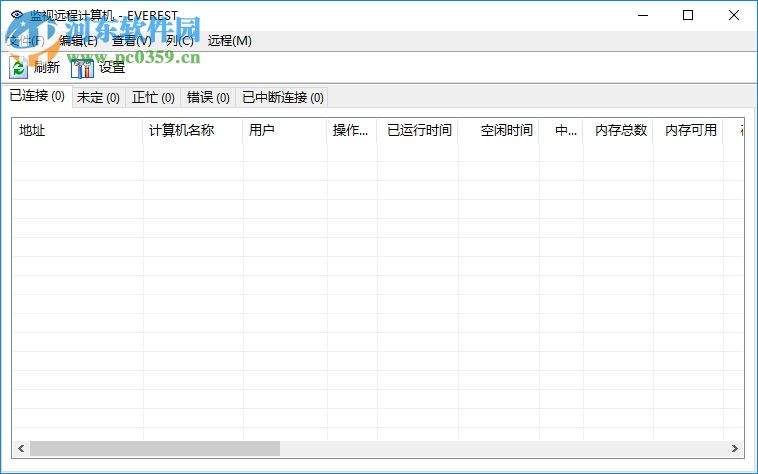Switch to the 未定 (0) tab
Image resolution: width=758 pixels, height=474 pixels.
point(98,98)
